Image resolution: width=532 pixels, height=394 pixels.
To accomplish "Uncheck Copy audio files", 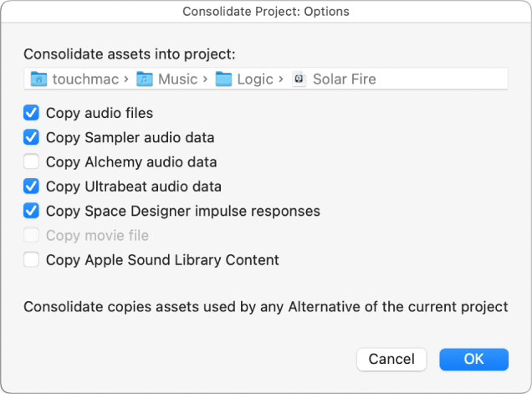I will coord(32,112).
